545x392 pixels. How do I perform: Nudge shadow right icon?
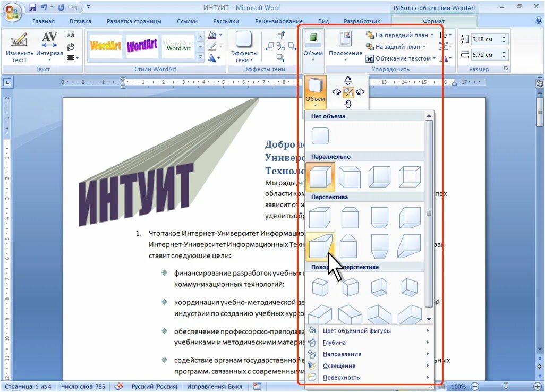click(292, 47)
